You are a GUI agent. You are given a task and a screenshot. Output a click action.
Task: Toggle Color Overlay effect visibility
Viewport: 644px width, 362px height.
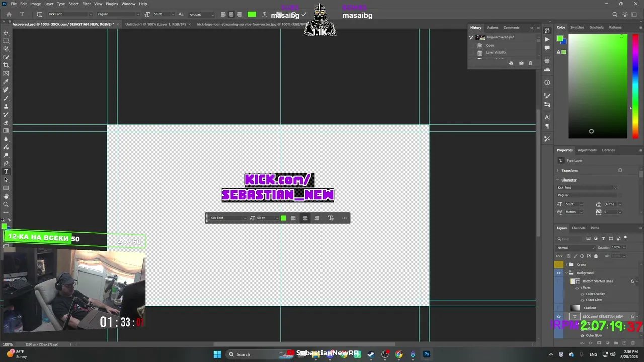(583, 294)
